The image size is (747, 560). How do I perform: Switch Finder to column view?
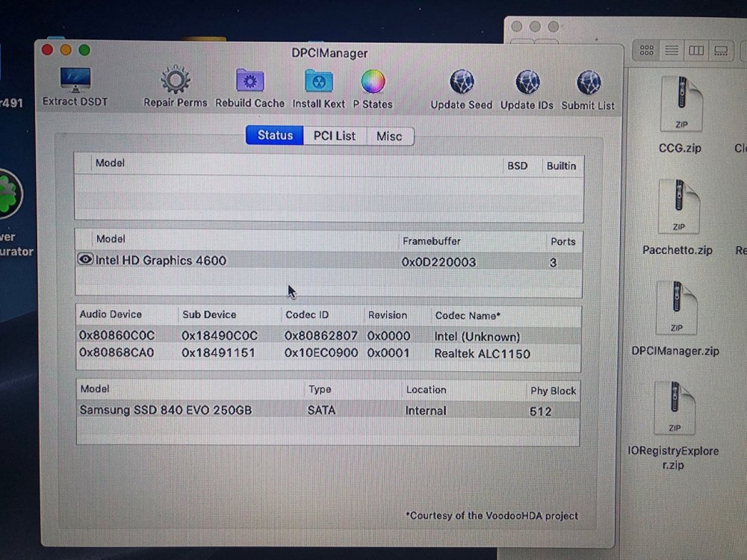(x=696, y=51)
